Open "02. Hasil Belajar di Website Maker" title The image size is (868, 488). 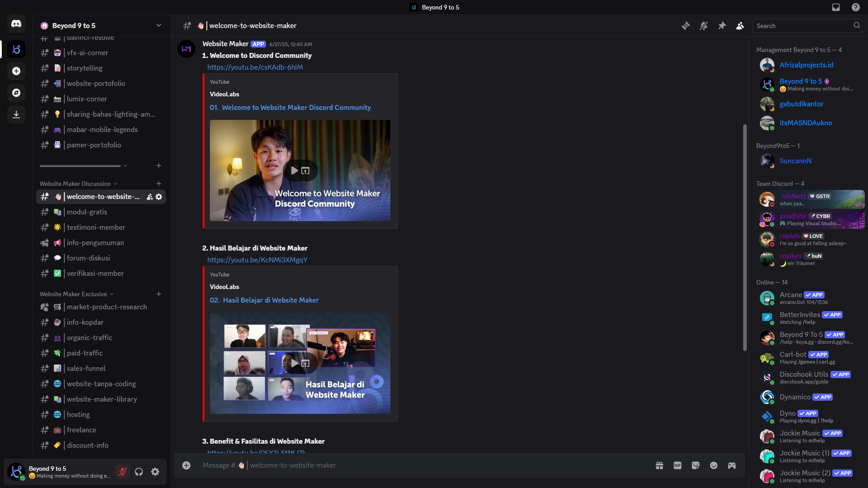[264, 300]
